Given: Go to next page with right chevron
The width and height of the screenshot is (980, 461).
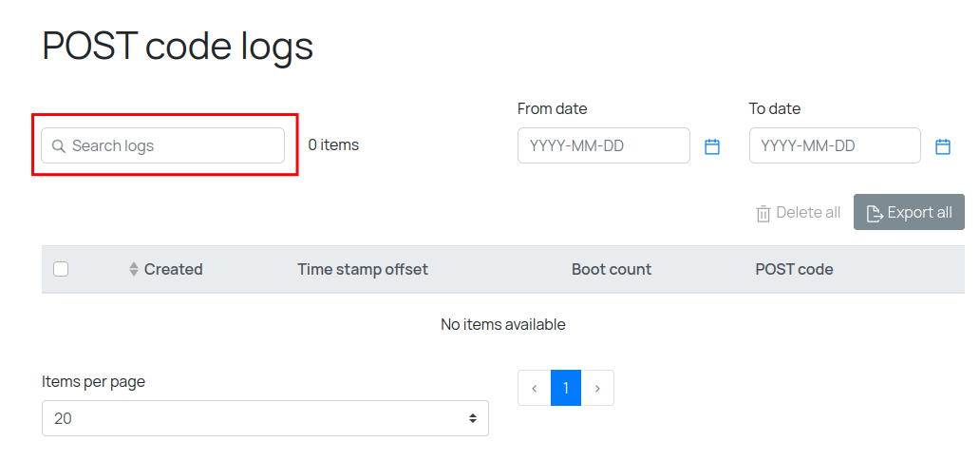Looking at the screenshot, I should tap(597, 388).
